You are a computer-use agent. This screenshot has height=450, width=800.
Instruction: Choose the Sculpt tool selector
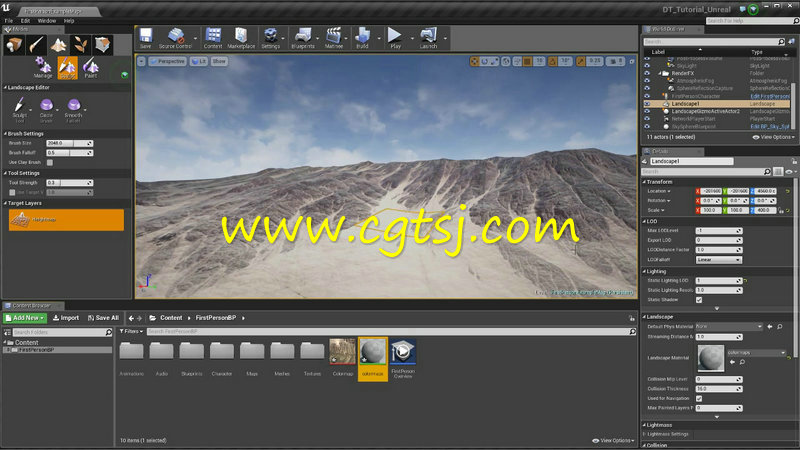pos(19,109)
